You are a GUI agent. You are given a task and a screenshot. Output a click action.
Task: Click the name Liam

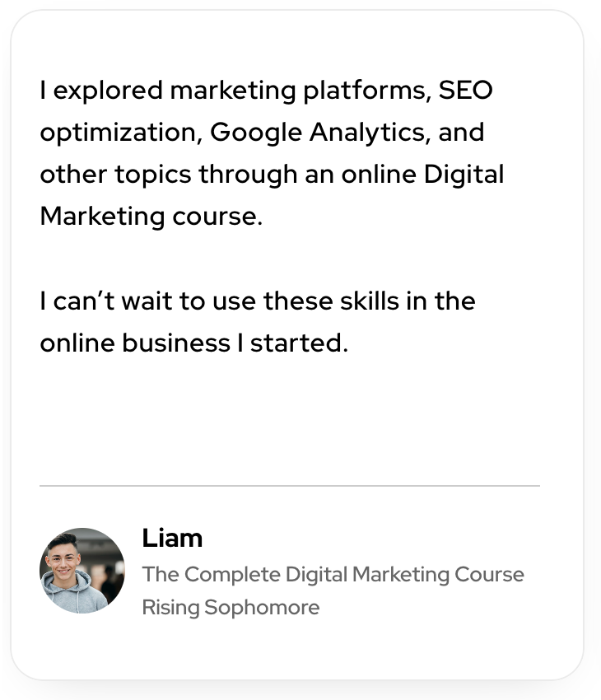tap(172, 538)
